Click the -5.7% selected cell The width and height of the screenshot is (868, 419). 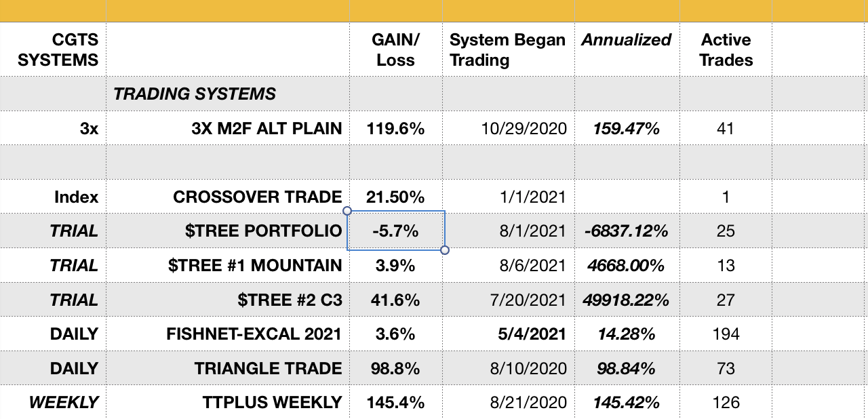[x=395, y=231]
